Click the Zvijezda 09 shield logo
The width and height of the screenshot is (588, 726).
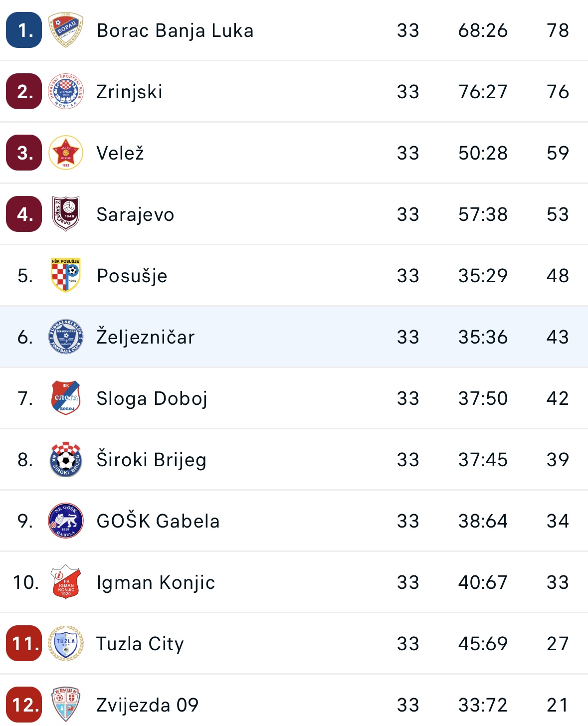[66, 705]
